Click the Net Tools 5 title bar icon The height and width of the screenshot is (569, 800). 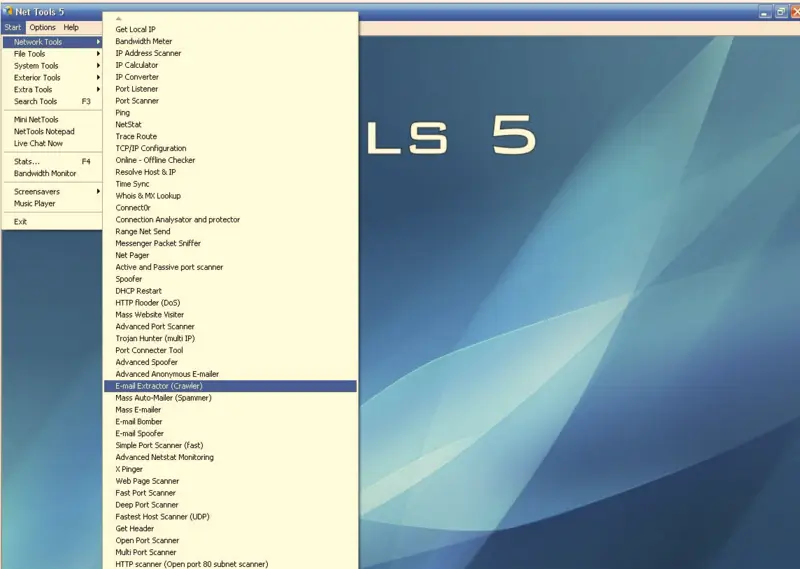coord(8,12)
